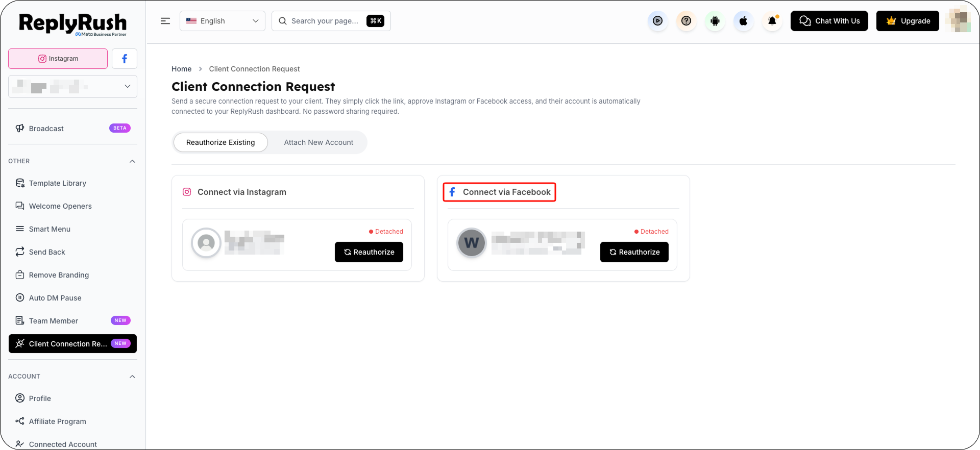Click the Instagram account avatar placeholder

pyautogui.click(x=206, y=243)
